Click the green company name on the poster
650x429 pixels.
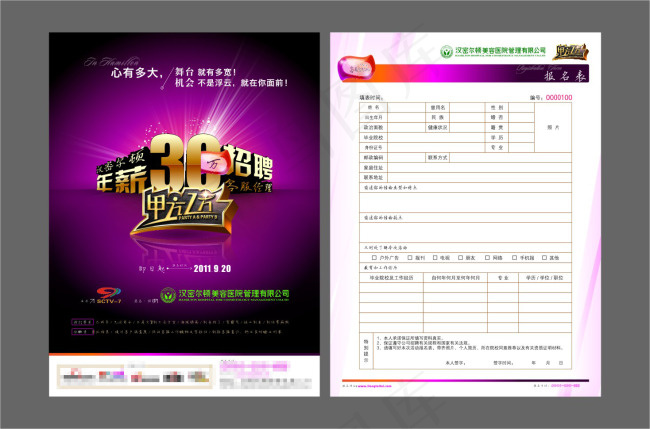[x=234, y=294]
